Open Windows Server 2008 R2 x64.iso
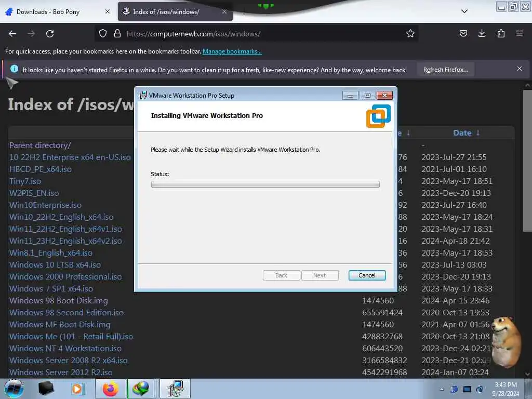The width and height of the screenshot is (532, 399). pos(69,361)
